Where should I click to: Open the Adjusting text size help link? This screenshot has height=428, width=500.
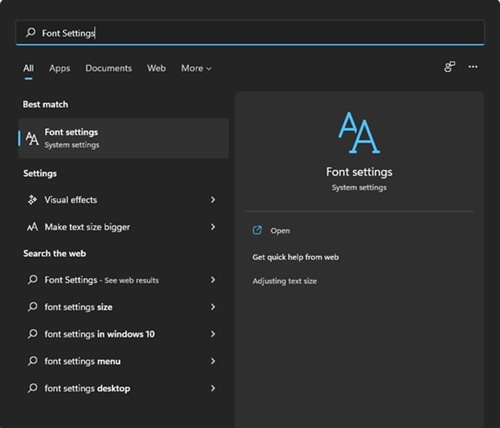pyautogui.click(x=284, y=281)
